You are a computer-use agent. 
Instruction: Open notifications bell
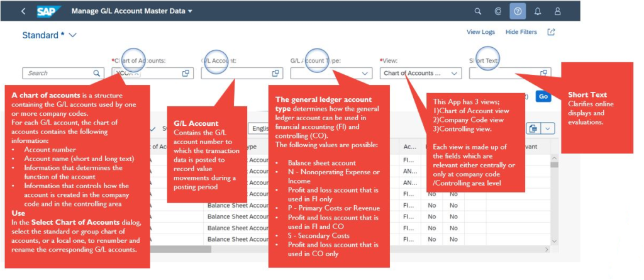538,11
